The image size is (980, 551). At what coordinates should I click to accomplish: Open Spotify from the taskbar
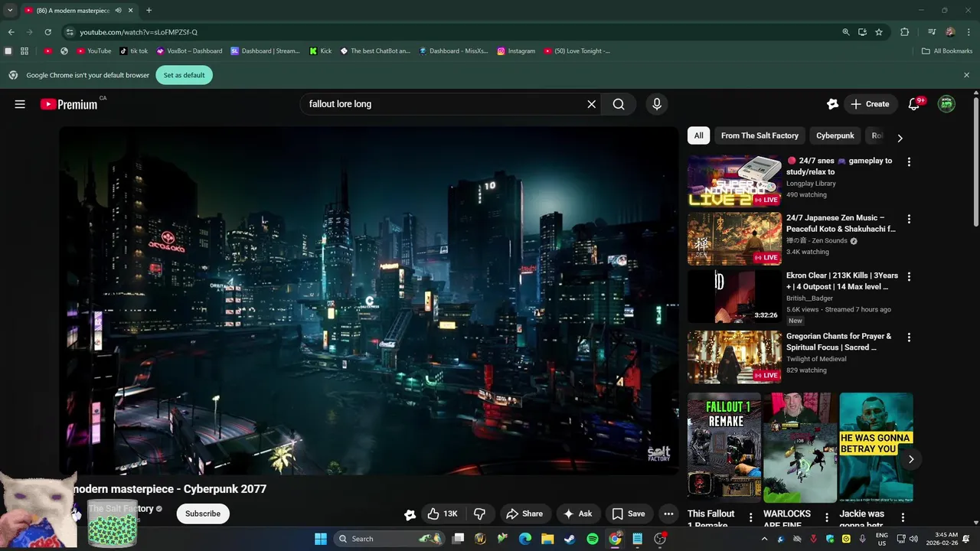pyautogui.click(x=593, y=539)
